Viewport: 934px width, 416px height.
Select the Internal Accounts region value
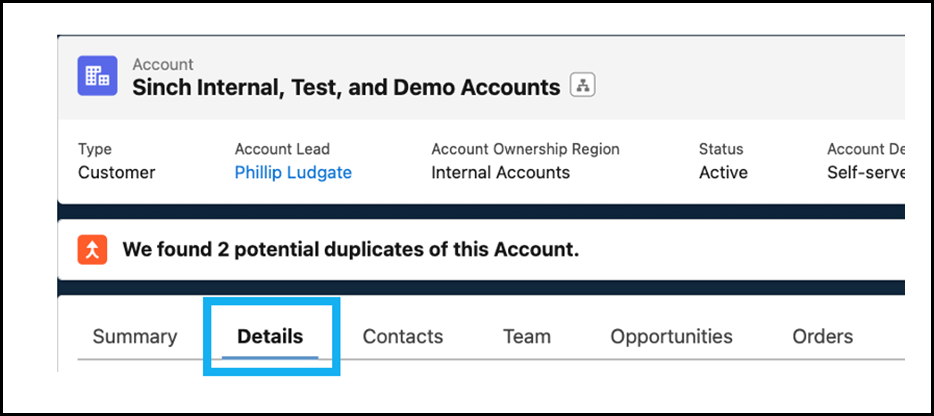tap(500, 173)
